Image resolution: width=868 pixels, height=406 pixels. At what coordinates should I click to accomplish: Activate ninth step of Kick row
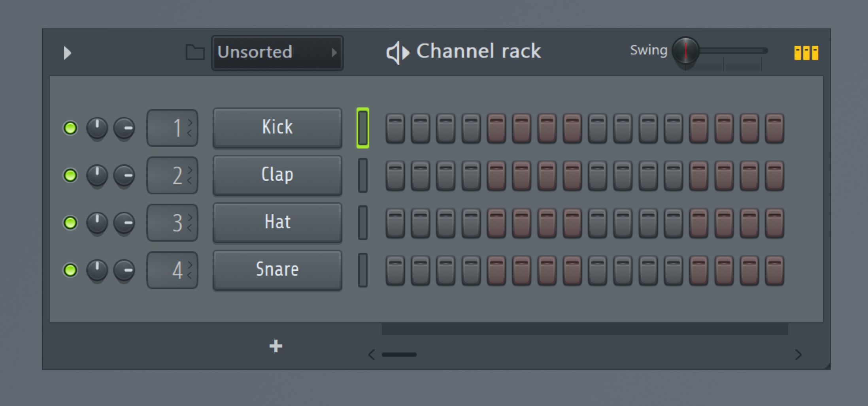pos(598,128)
